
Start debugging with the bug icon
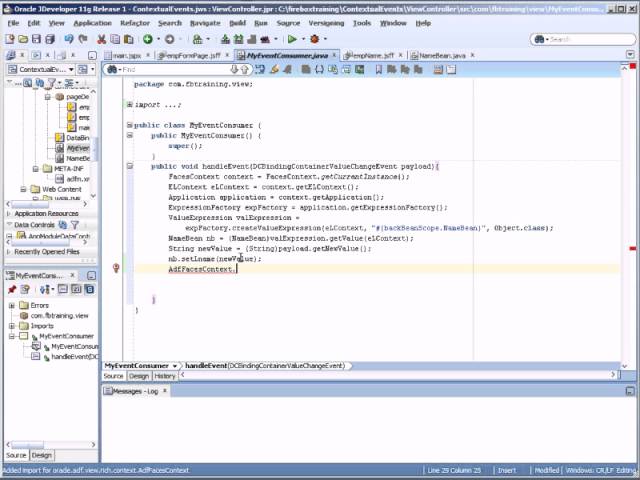click(x=314, y=39)
